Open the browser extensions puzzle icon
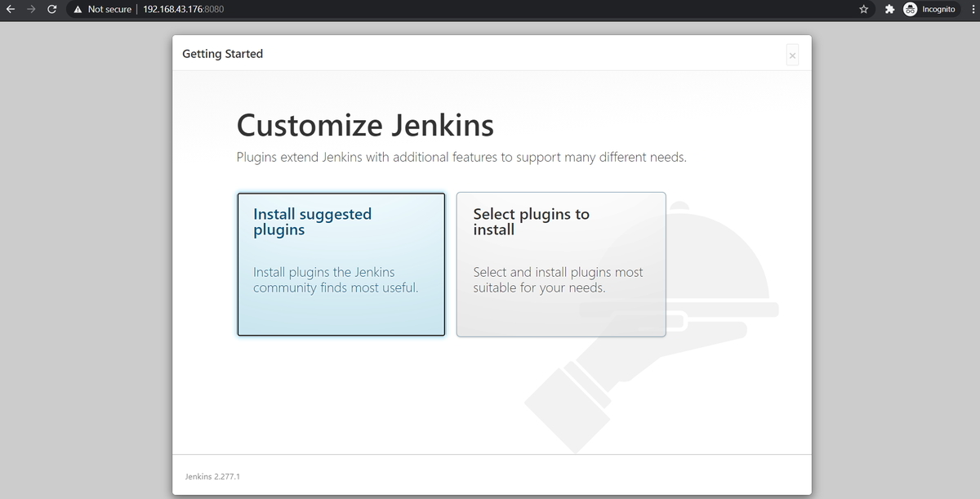Image resolution: width=980 pixels, height=499 pixels. coord(889,9)
